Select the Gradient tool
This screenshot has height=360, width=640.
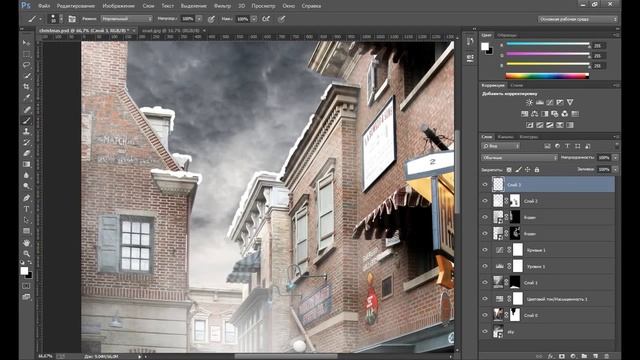(x=27, y=164)
